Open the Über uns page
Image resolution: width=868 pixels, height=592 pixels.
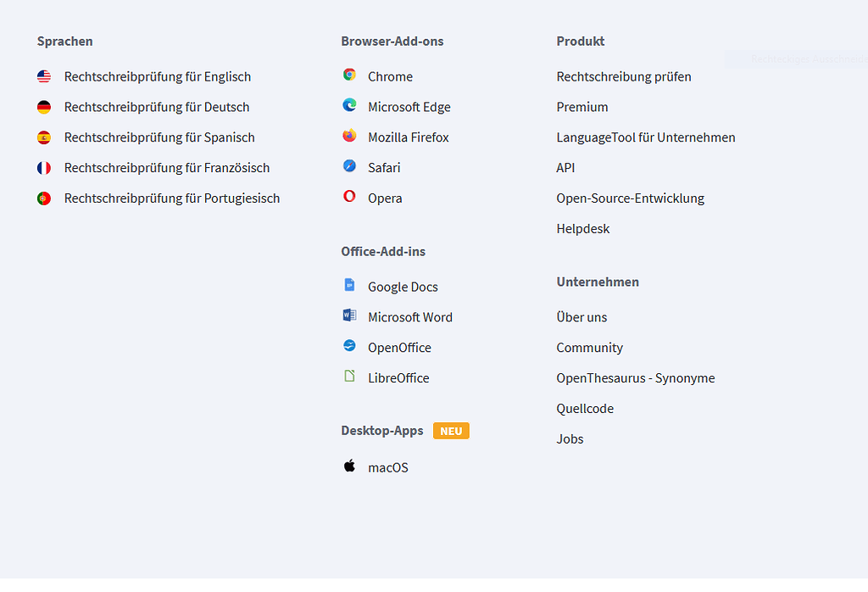(x=581, y=317)
